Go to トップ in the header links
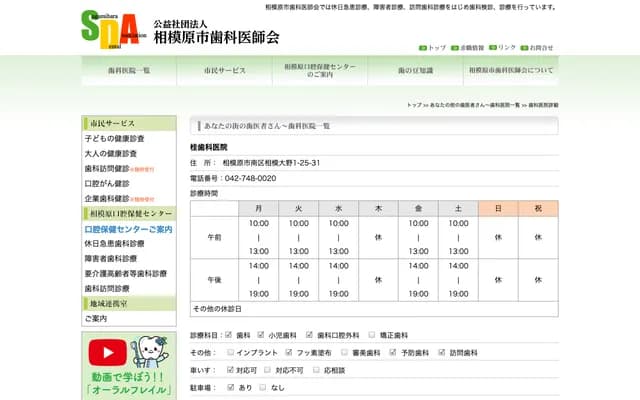 437,48
